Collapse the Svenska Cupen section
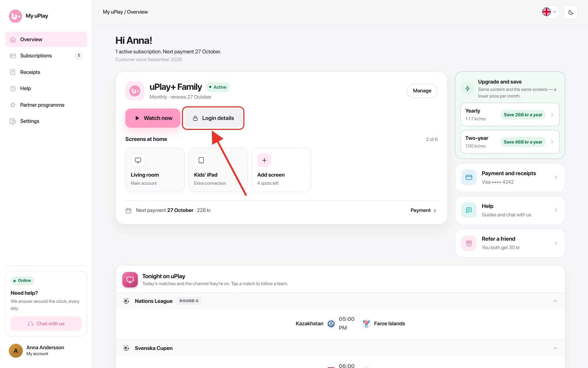This screenshot has height=368, width=588. pyautogui.click(x=555, y=348)
